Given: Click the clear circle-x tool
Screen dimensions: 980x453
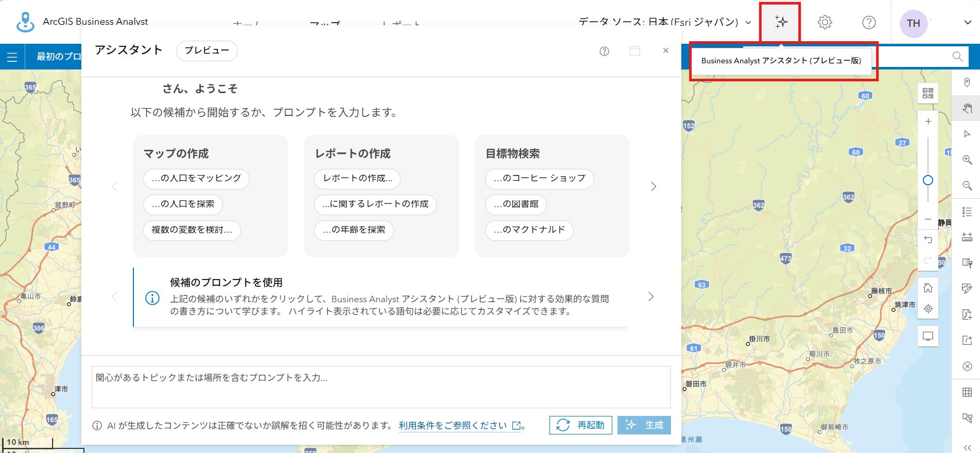Looking at the screenshot, I should point(967,367).
